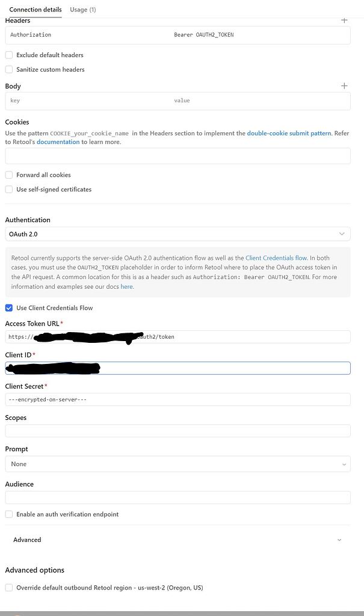Add a Body parameter with the plus icon
The height and width of the screenshot is (616, 364).
coord(344,85)
